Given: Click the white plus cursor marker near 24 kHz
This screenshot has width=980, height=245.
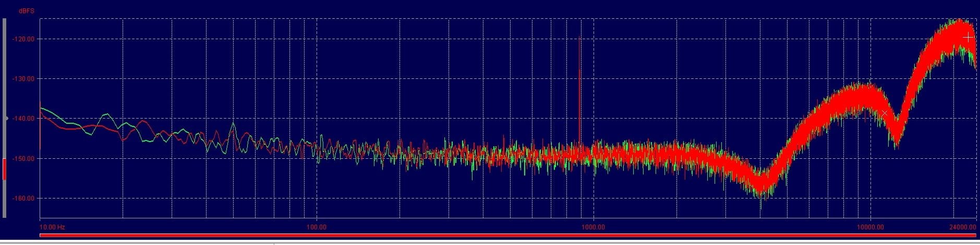Looking at the screenshot, I should click(968, 37).
